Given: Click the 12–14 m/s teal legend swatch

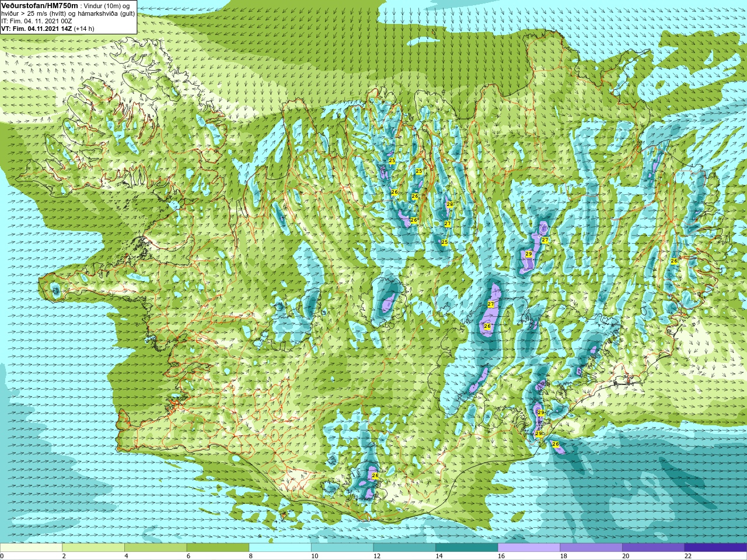Looking at the screenshot, I should click(x=404, y=548).
